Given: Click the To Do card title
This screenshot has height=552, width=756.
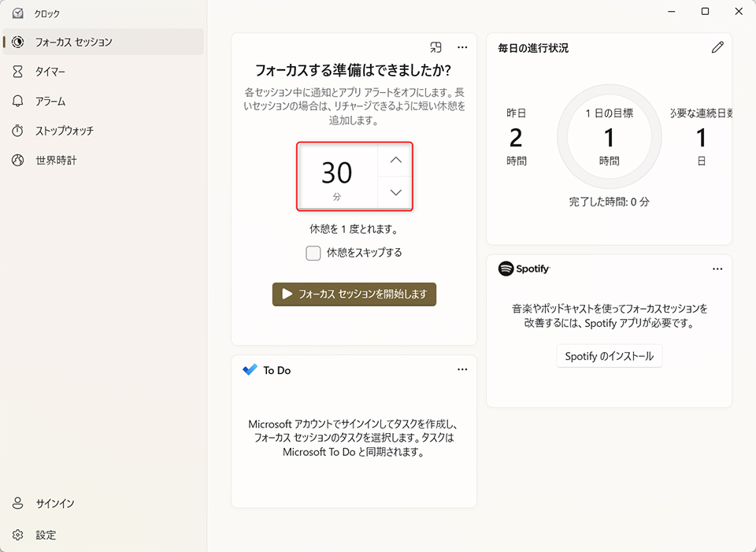Looking at the screenshot, I should 276,370.
